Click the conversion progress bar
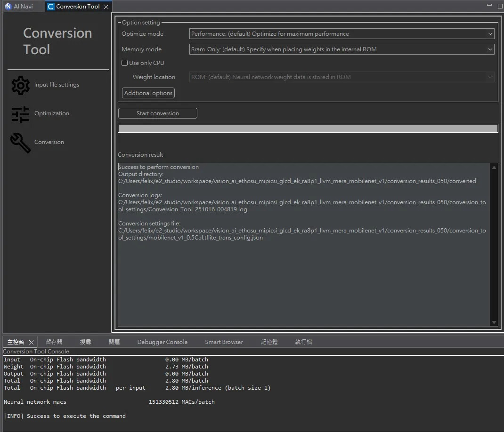 tap(308, 128)
